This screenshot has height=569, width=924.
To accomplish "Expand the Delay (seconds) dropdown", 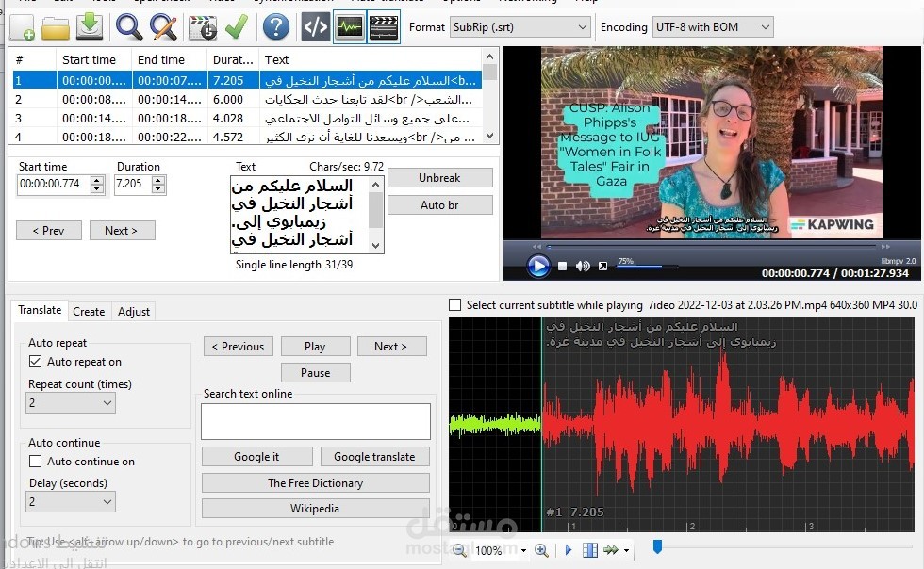I will pos(71,502).
